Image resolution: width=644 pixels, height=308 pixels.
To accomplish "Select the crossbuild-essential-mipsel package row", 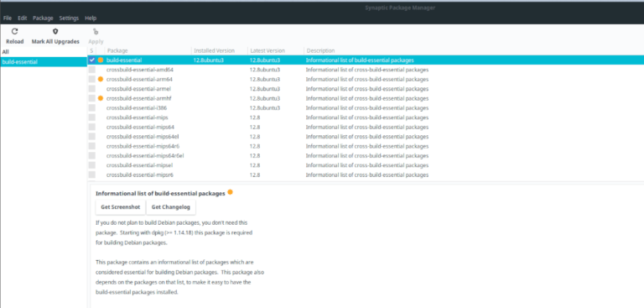I will click(x=366, y=165).
